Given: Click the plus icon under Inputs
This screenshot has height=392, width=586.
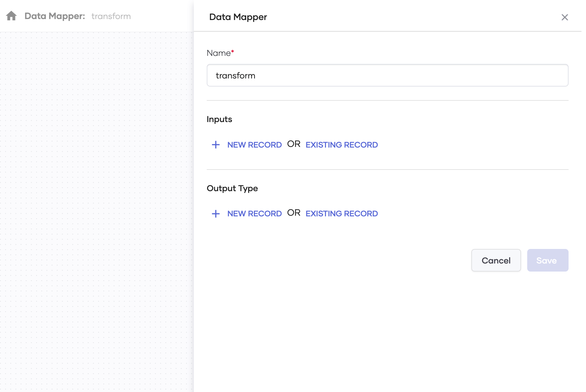Looking at the screenshot, I should tap(216, 145).
